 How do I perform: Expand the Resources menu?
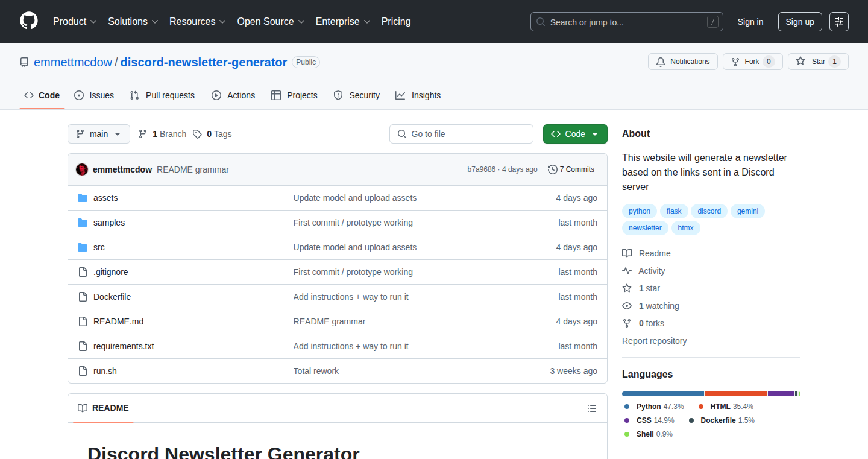tap(198, 21)
